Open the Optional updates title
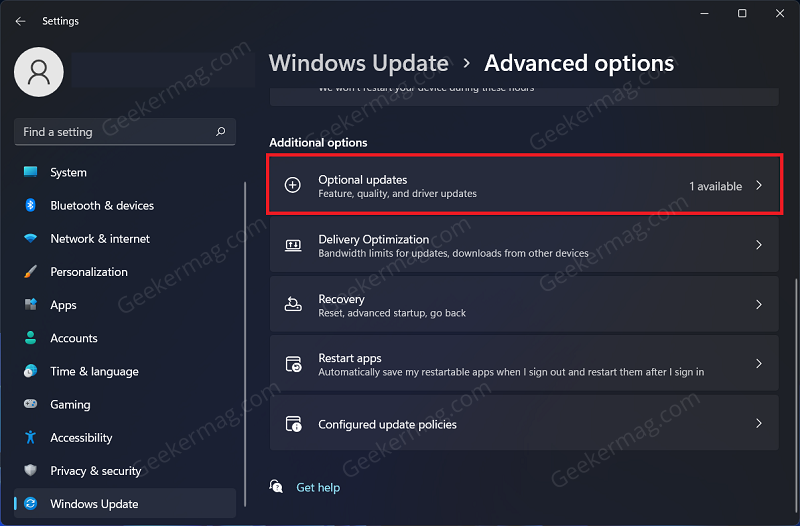Screen dimensions: 800x526 [363, 180]
